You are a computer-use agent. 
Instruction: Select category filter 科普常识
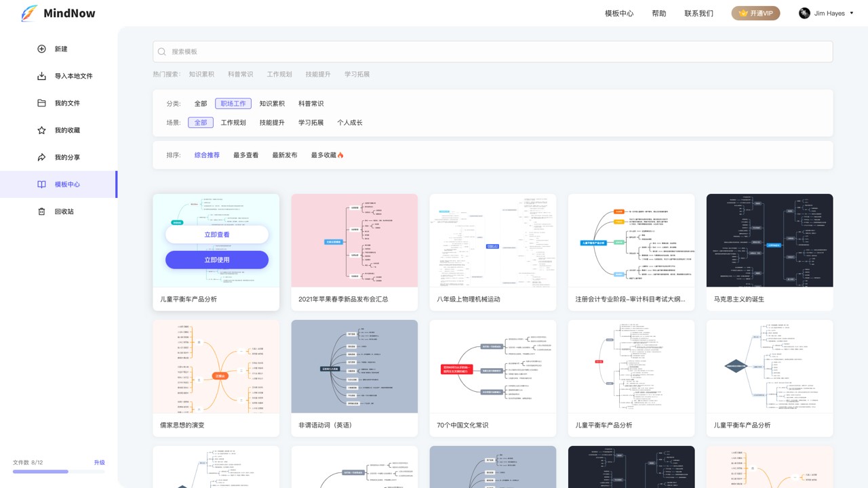click(x=311, y=104)
